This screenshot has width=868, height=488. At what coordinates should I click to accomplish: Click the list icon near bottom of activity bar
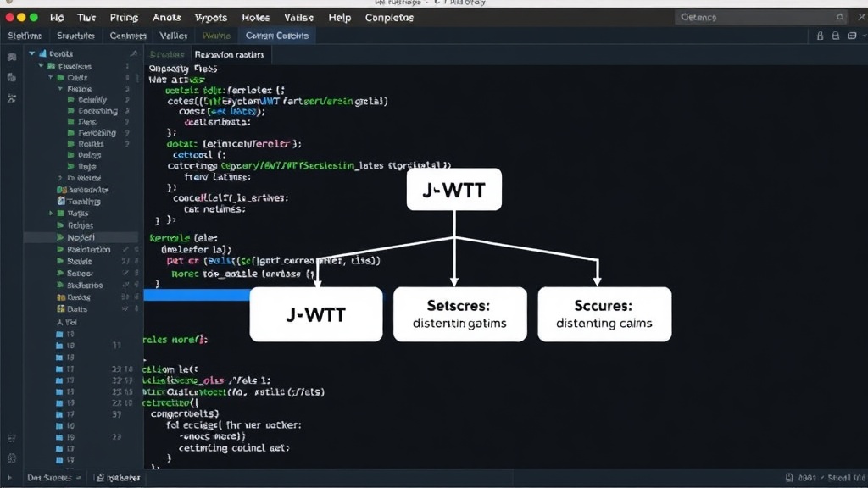12,438
